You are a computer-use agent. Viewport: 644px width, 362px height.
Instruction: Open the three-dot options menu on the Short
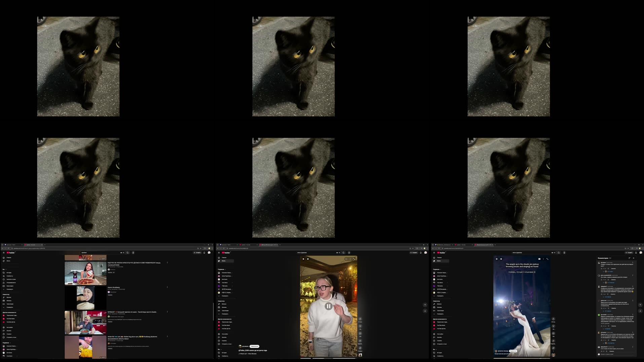(x=543, y=259)
